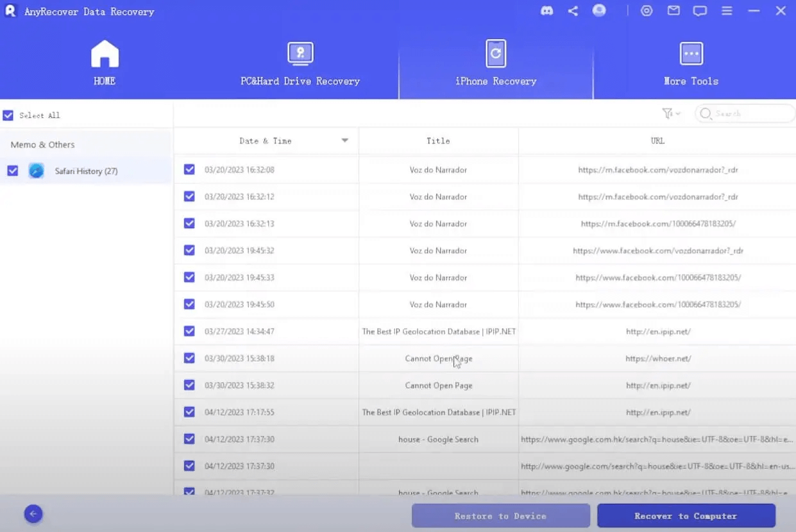The height and width of the screenshot is (532, 796).
Task: Click the feedback mail icon
Action: pyautogui.click(x=673, y=11)
